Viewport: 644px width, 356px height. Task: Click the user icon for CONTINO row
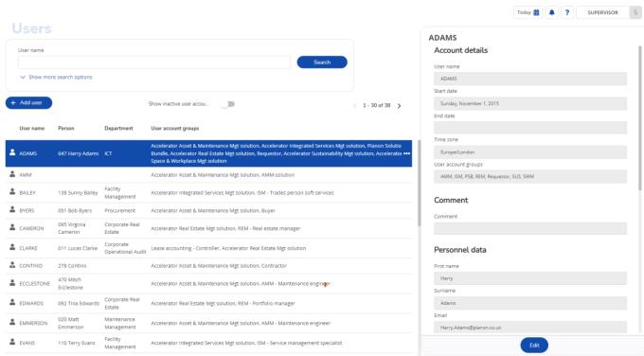pyautogui.click(x=12, y=265)
